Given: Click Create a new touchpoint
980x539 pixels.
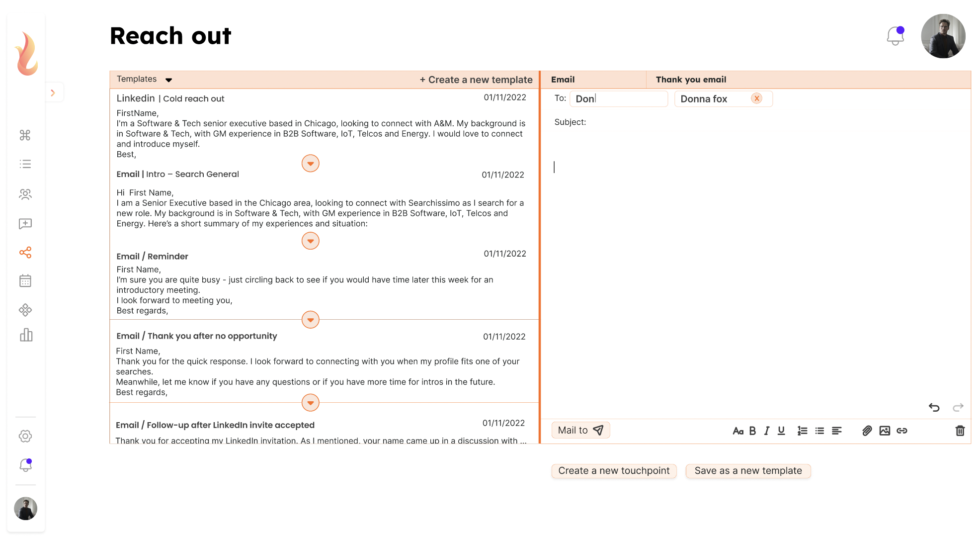Looking at the screenshot, I should (x=614, y=471).
